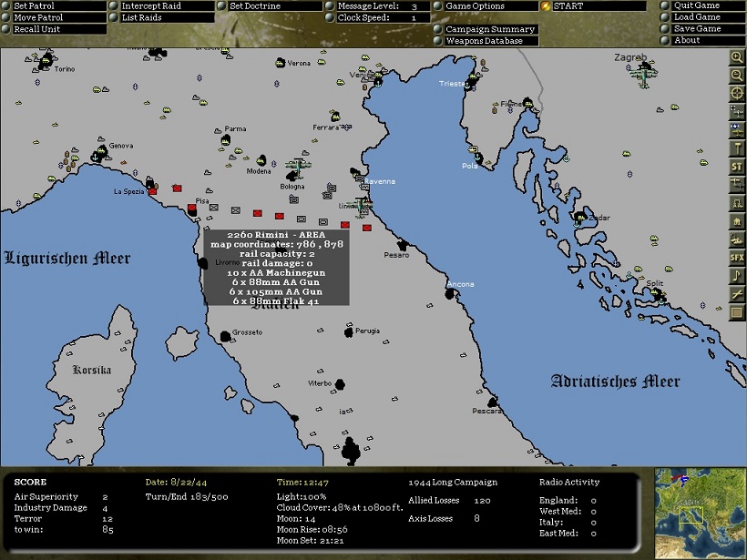Click the Date: 8/22/44 status text

pos(176,482)
